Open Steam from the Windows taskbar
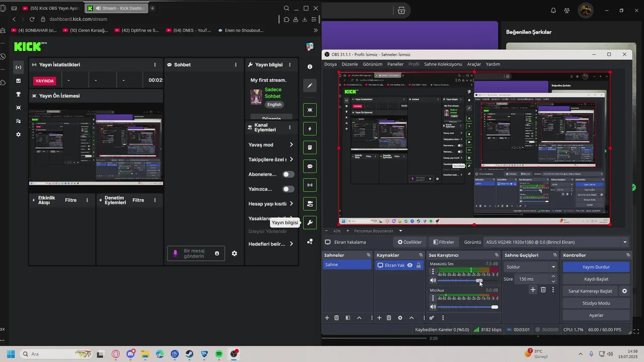Viewport: 644px width, 362px height. click(190, 354)
